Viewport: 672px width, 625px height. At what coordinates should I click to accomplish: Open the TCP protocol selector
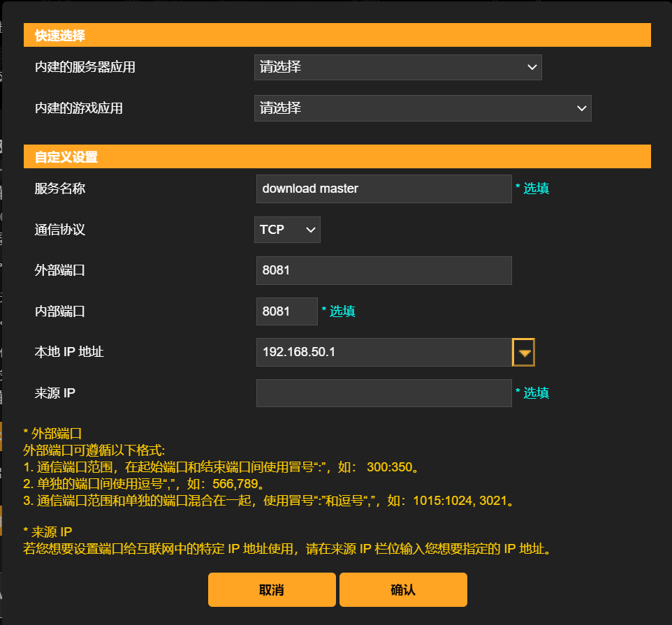(x=287, y=229)
